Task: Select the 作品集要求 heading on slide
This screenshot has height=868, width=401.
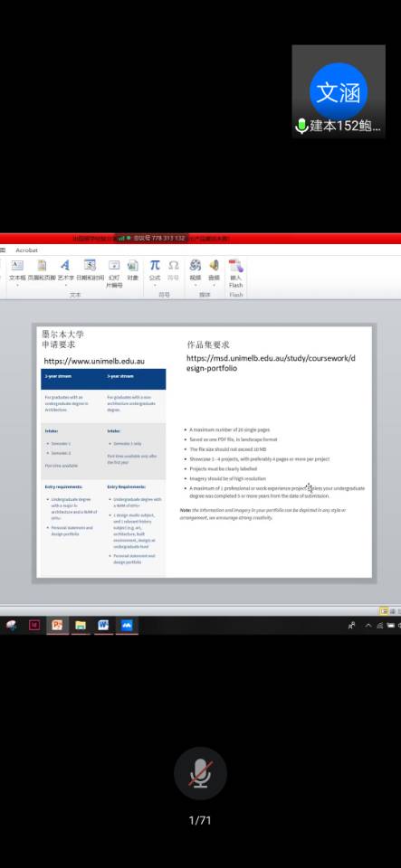Action: (x=208, y=344)
